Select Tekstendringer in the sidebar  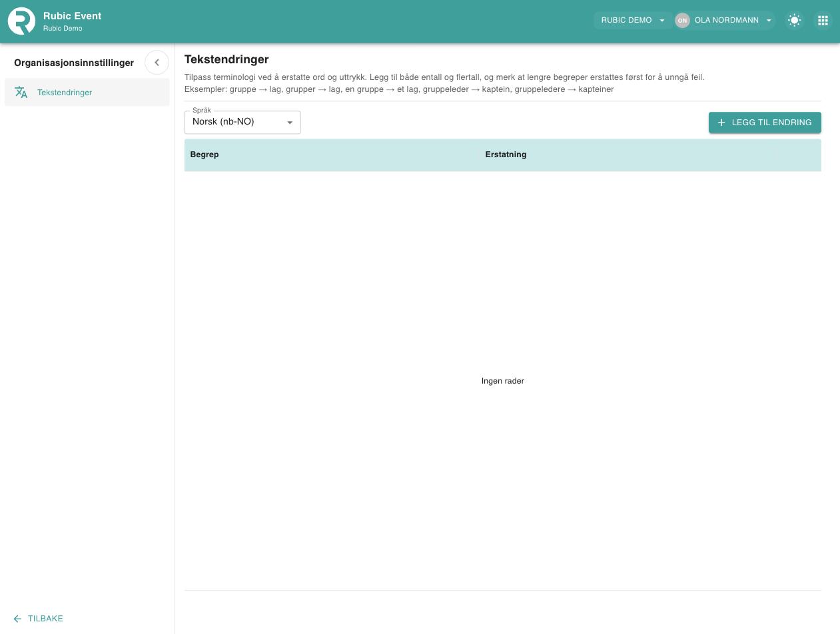[x=87, y=93]
